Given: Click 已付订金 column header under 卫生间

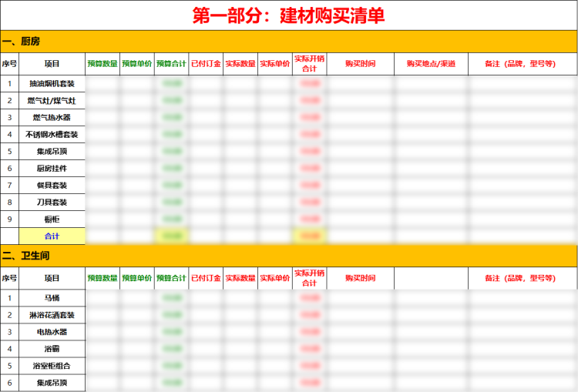Looking at the screenshot, I should click(206, 278).
